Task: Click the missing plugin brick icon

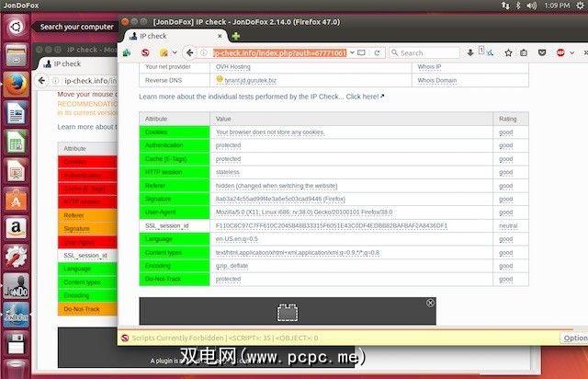Action: click(x=288, y=312)
